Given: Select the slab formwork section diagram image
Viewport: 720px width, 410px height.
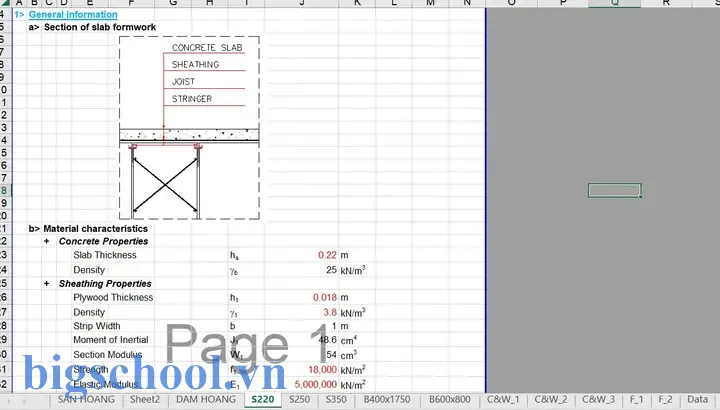Looking at the screenshot, I should (189, 128).
